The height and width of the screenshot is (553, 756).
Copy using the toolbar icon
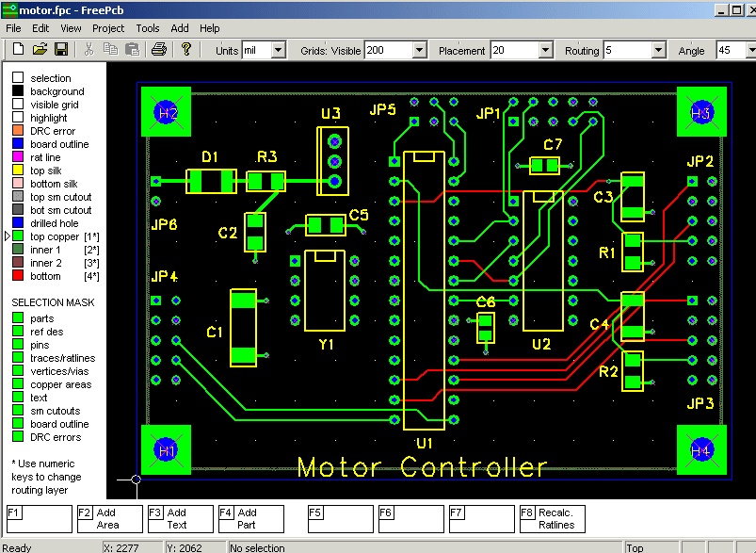(x=111, y=48)
